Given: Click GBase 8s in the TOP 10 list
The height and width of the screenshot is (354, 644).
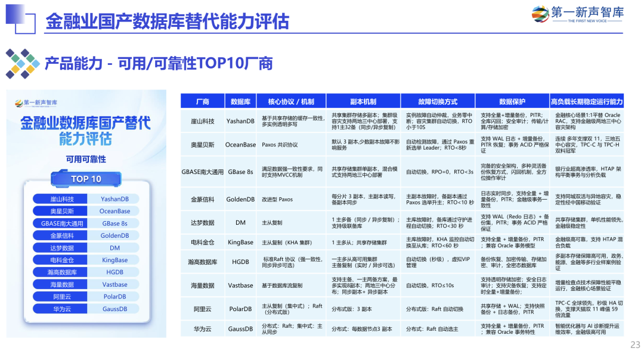Looking at the screenshot, I should tap(114, 223).
